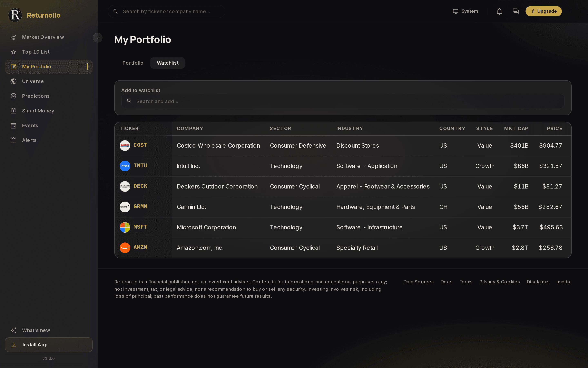This screenshot has height=368, width=588.
Task: Open My Portfolio in sidebar
Action: point(49,67)
